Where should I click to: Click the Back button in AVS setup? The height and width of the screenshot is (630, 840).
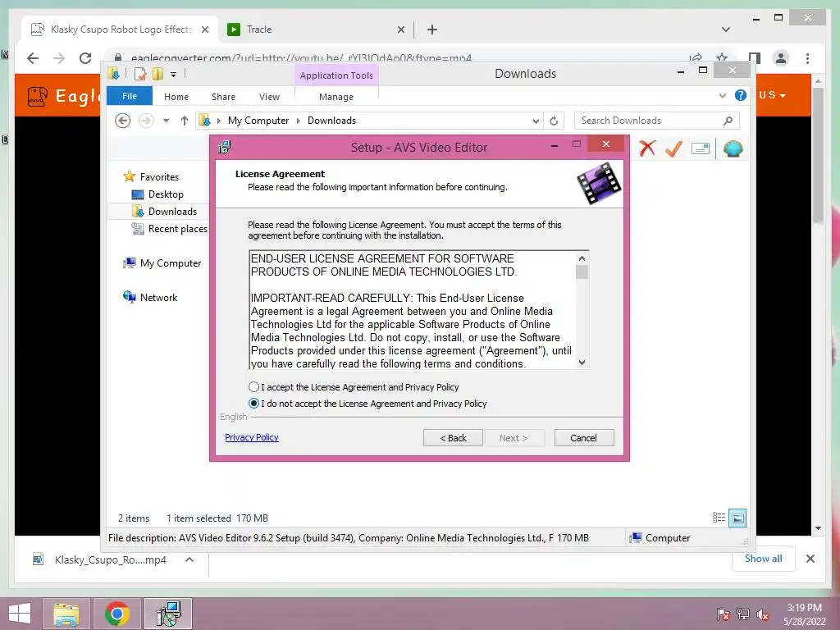[453, 438]
